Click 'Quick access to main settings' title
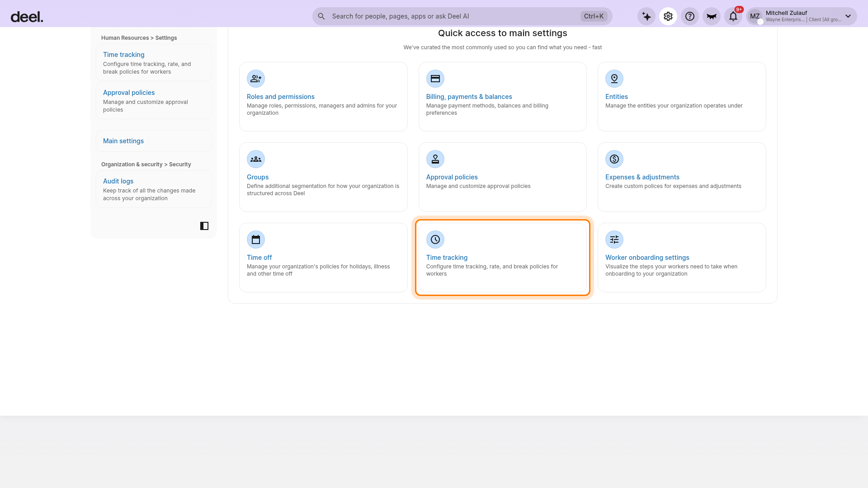Image resolution: width=868 pixels, height=488 pixels. 502,33
